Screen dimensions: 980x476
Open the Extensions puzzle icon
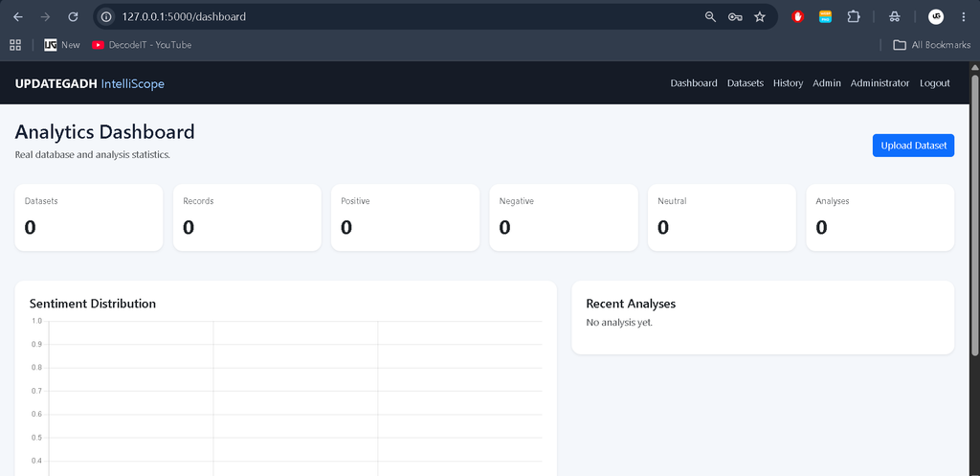pos(854,17)
